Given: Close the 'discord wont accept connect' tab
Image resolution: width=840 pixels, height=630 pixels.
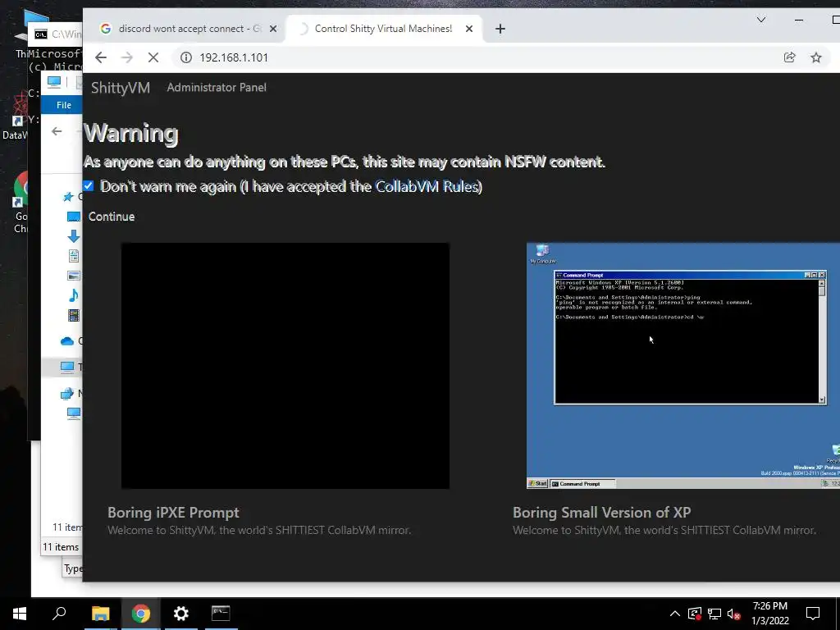Looking at the screenshot, I should (273, 29).
